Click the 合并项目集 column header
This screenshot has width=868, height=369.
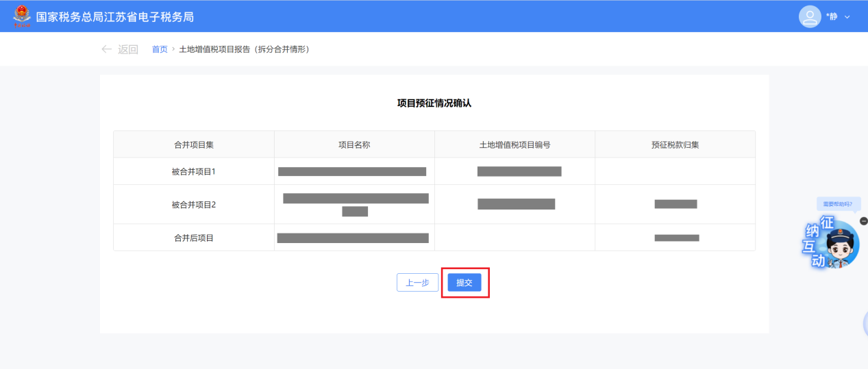click(x=194, y=144)
